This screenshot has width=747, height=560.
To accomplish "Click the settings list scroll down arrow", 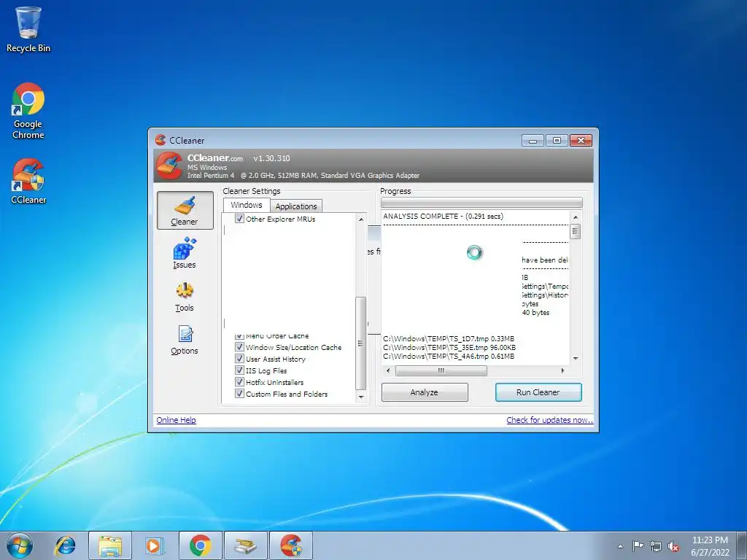I will pyautogui.click(x=360, y=396).
